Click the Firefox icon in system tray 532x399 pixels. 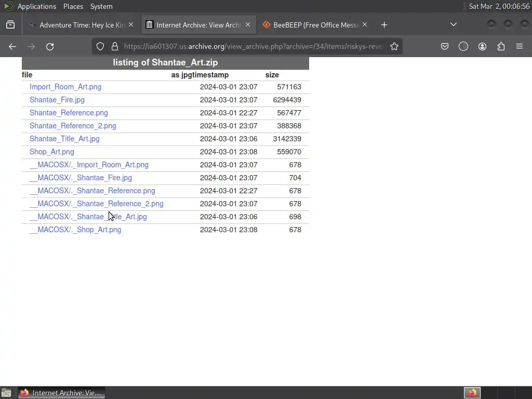(x=472, y=393)
